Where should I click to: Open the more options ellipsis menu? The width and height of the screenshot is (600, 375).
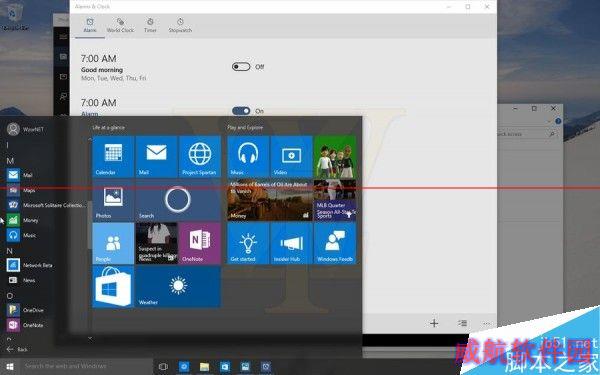point(486,323)
